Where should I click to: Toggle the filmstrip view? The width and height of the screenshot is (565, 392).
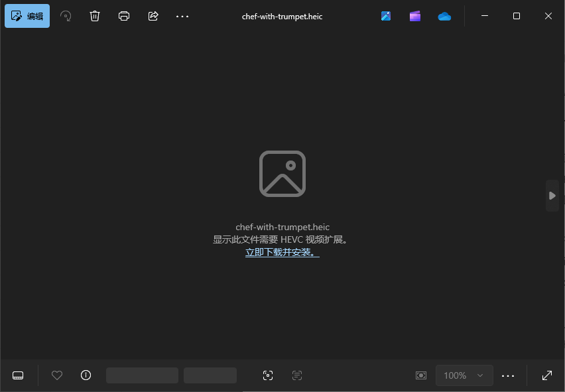[x=18, y=375]
